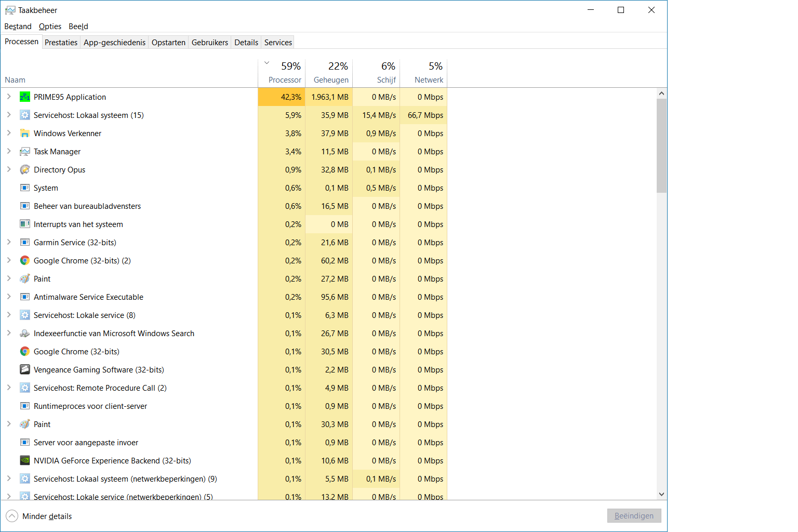Go to the Gebruikers tab
The height and width of the screenshot is (532, 798).
coord(210,43)
